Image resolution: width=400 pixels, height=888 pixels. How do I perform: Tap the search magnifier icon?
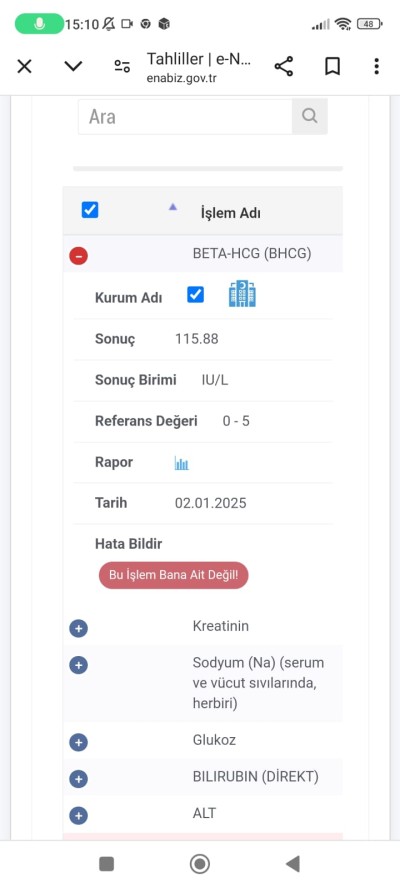(309, 116)
